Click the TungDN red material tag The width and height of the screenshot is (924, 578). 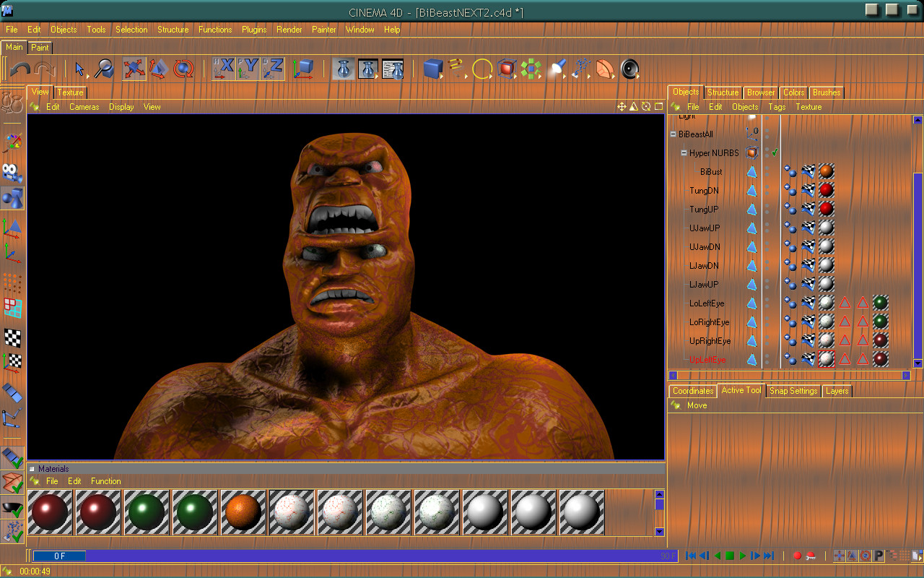pyautogui.click(x=827, y=191)
